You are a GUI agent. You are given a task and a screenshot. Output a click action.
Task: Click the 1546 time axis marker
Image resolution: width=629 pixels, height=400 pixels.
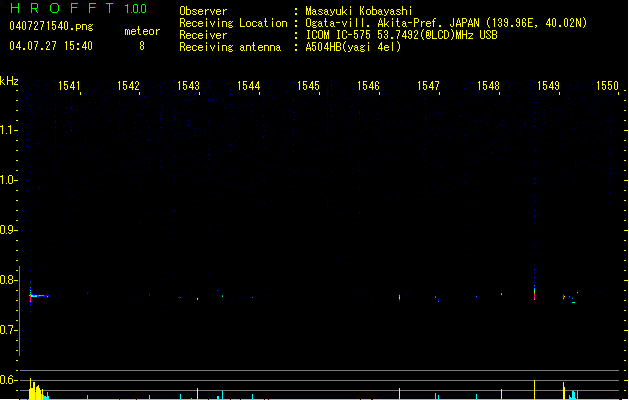point(368,86)
